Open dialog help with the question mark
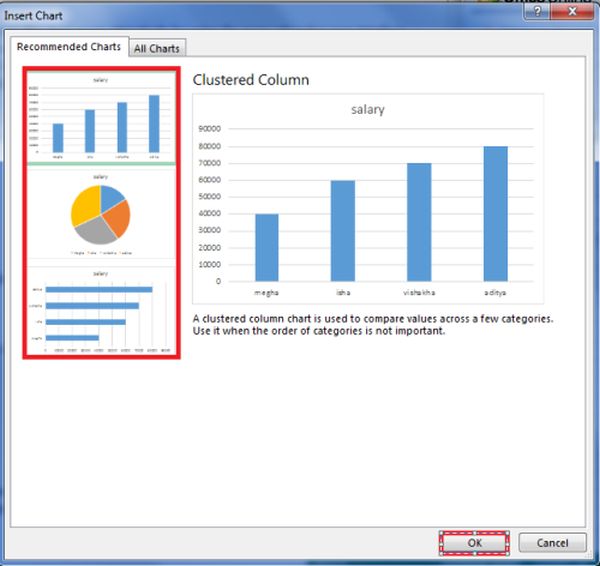Viewport: 600px width, 566px height. tap(537, 11)
